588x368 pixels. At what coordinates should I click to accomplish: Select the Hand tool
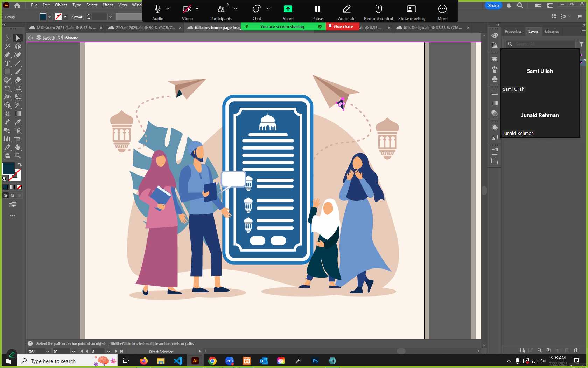pyautogui.click(x=18, y=147)
